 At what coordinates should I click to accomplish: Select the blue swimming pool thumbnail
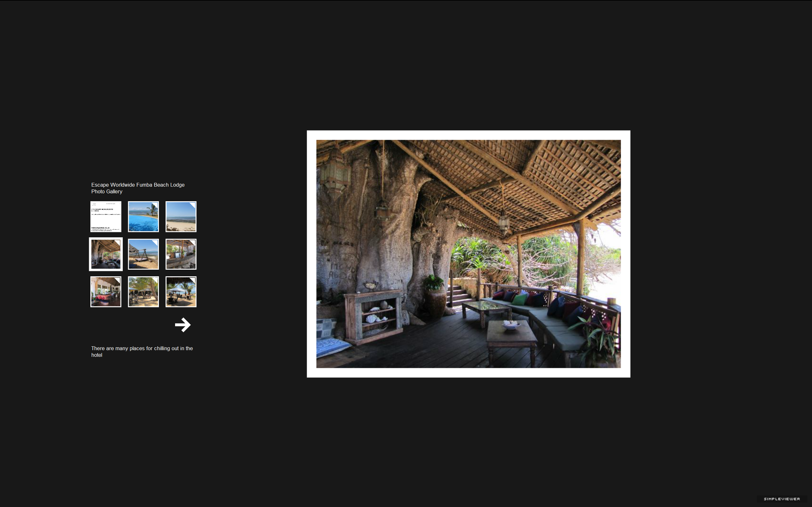[x=143, y=217]
